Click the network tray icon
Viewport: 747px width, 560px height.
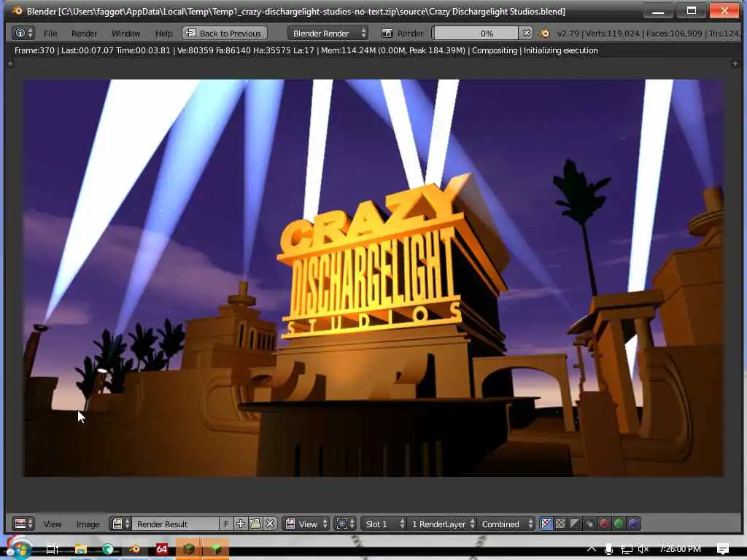click(x=626, y=549)
